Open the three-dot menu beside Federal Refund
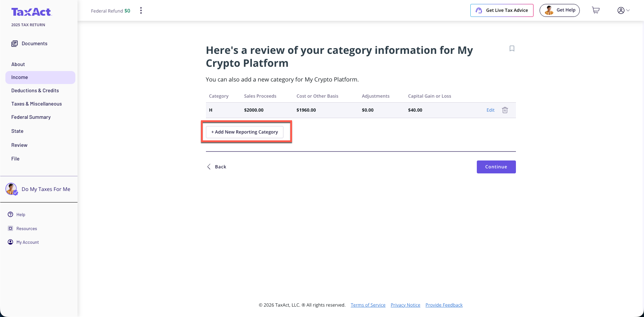Viewport: 644px width, 317px height. coord(141,11)
